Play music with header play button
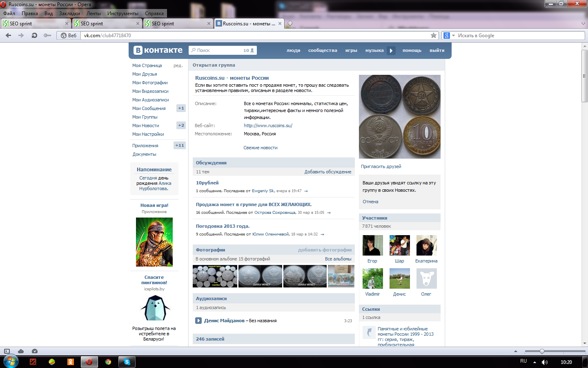 (391, 51)
